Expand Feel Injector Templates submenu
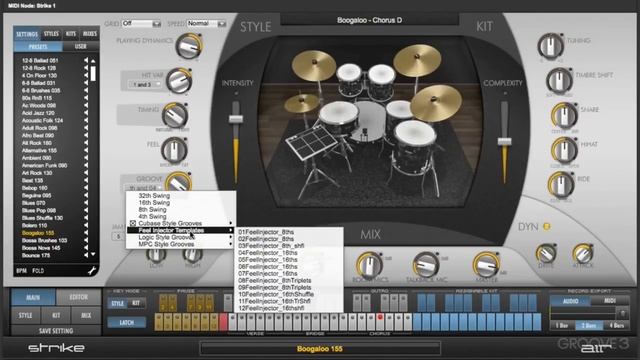Screen dimensions: 640x360 click(x=180, y=230)
